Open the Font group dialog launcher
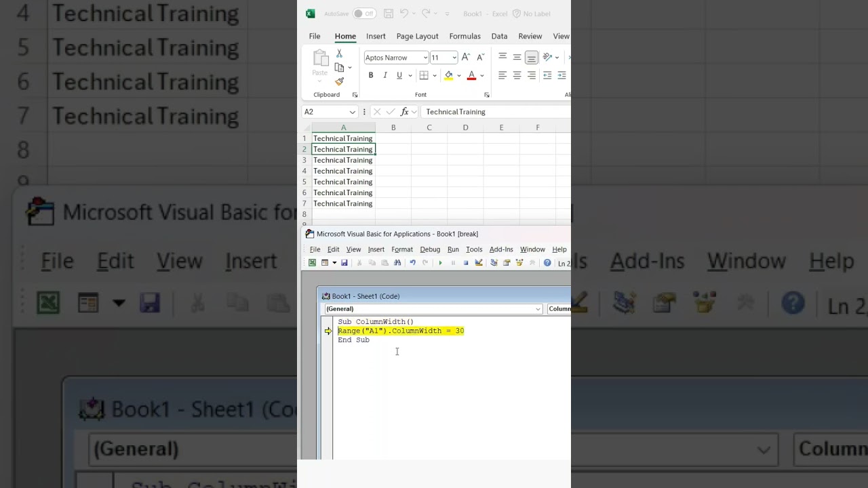 click(486, 95)
